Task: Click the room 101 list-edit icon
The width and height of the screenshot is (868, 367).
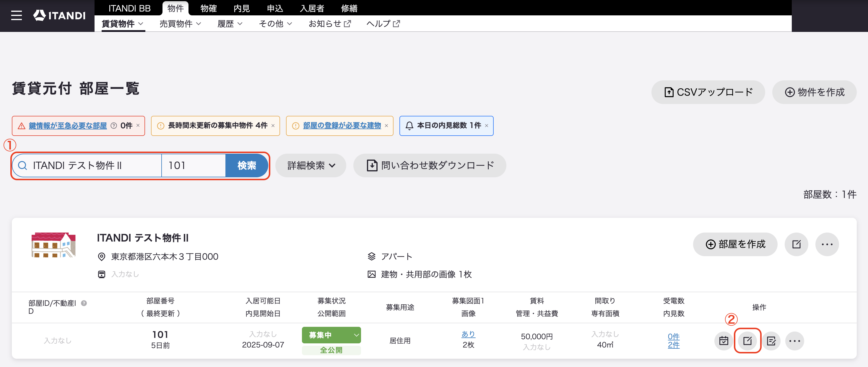Action: [771, 341]
